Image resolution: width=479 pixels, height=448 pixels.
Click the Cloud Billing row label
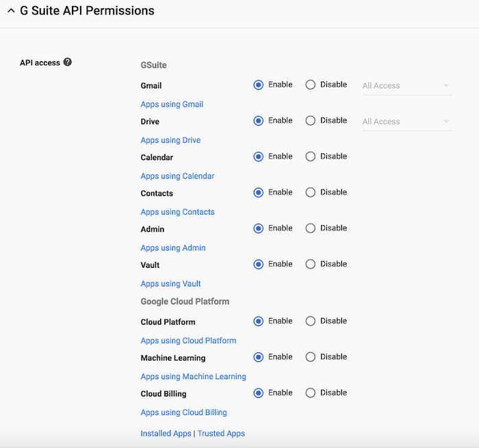pos(164,394)
